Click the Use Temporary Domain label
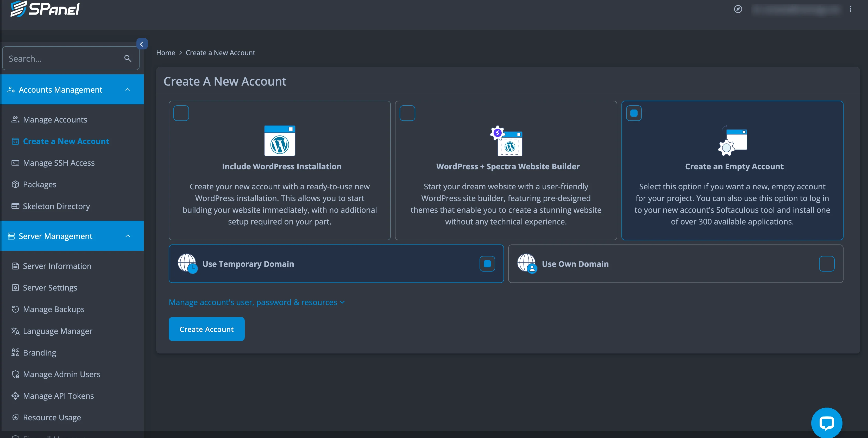This screenshot has width=868, height=438. pos(248,264)
